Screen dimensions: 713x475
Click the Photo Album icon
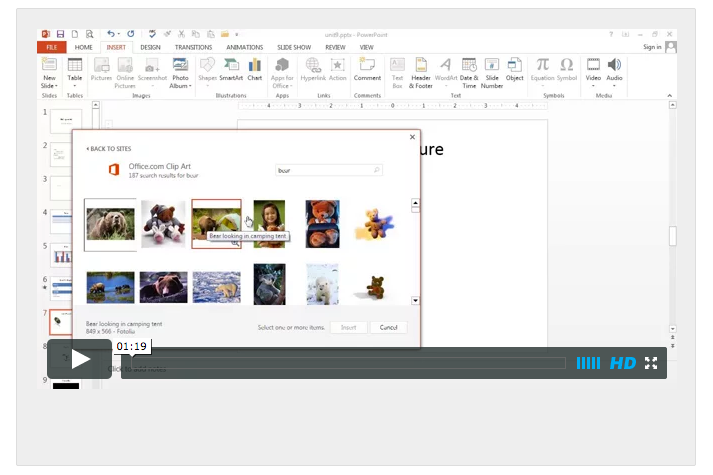[181, 65]
